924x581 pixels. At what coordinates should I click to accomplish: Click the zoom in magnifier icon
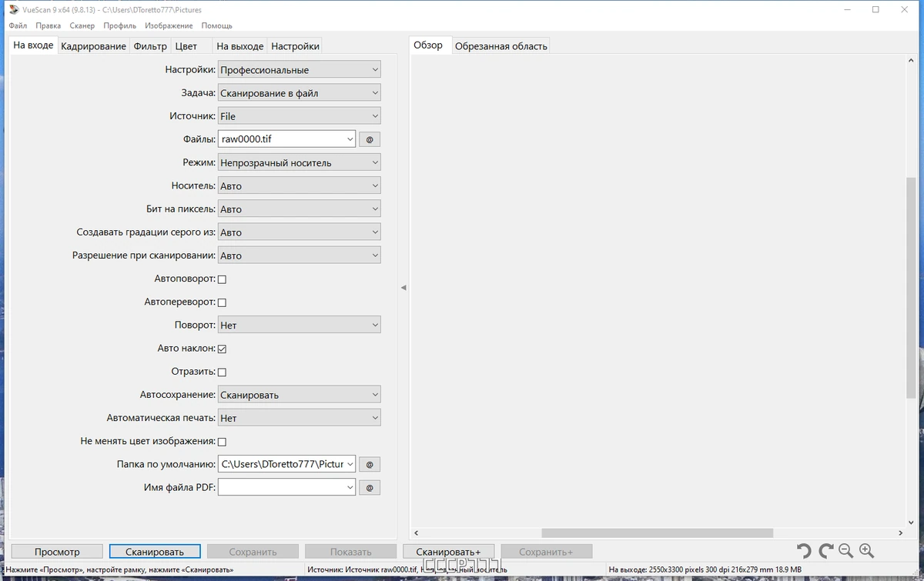(866, 551)
